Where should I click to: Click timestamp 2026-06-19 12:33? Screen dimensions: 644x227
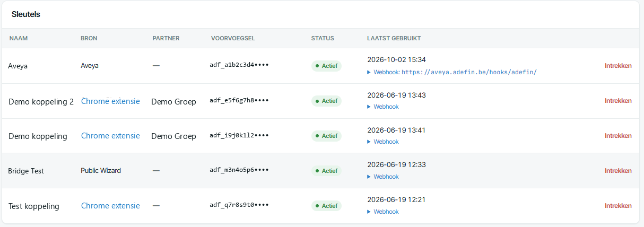pos(396,165)
